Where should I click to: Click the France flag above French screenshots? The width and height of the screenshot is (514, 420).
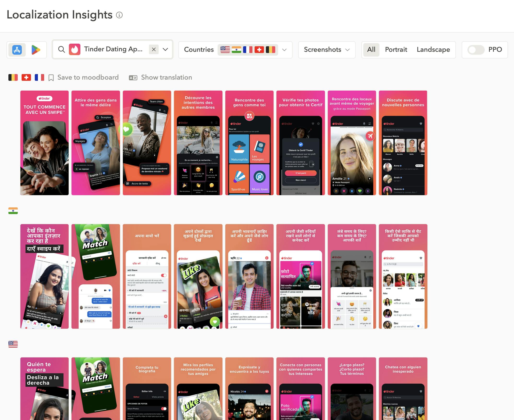39,77
